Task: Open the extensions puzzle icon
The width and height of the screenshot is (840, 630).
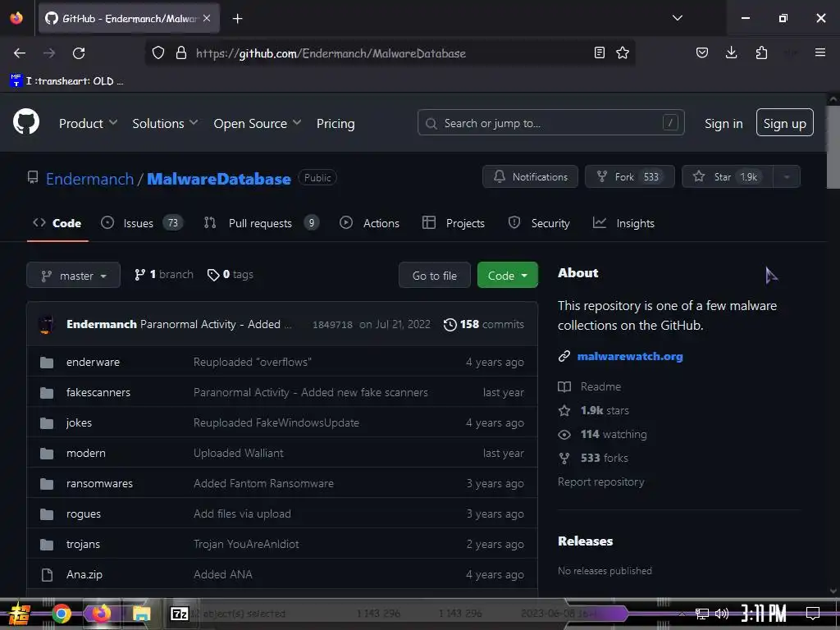Action: click(761, 52)
